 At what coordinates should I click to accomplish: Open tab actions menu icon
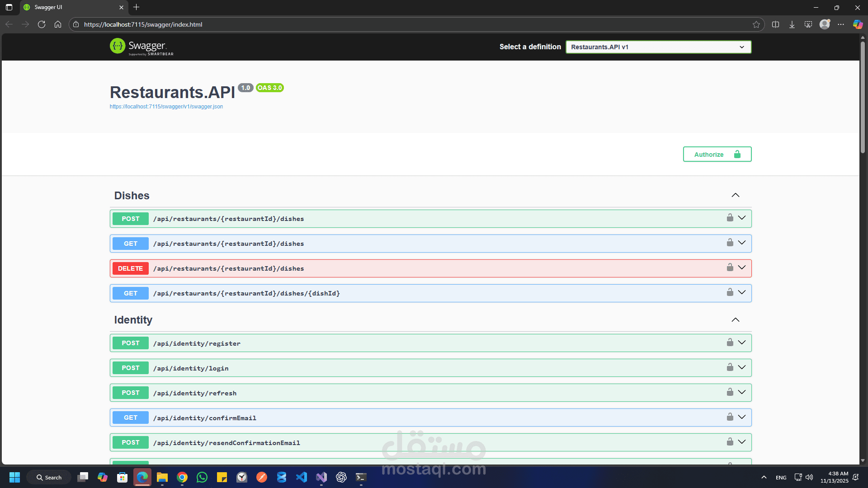[9, 7]
